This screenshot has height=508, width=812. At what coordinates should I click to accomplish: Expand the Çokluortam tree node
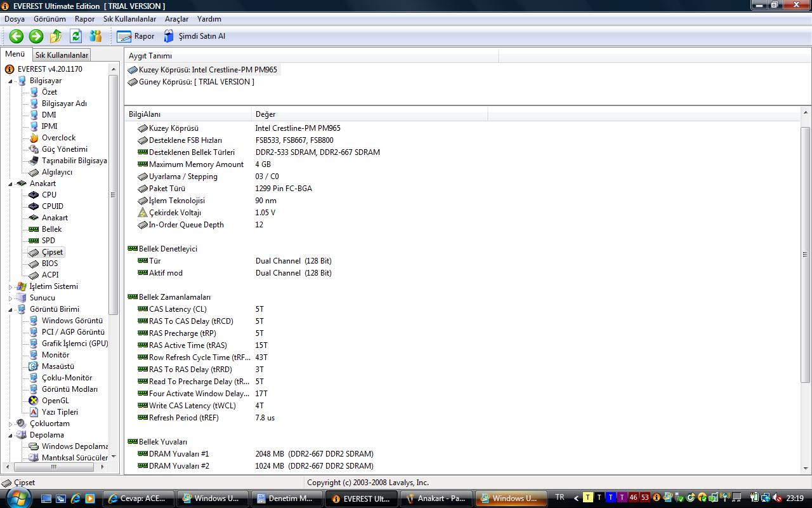pos(10,424)
